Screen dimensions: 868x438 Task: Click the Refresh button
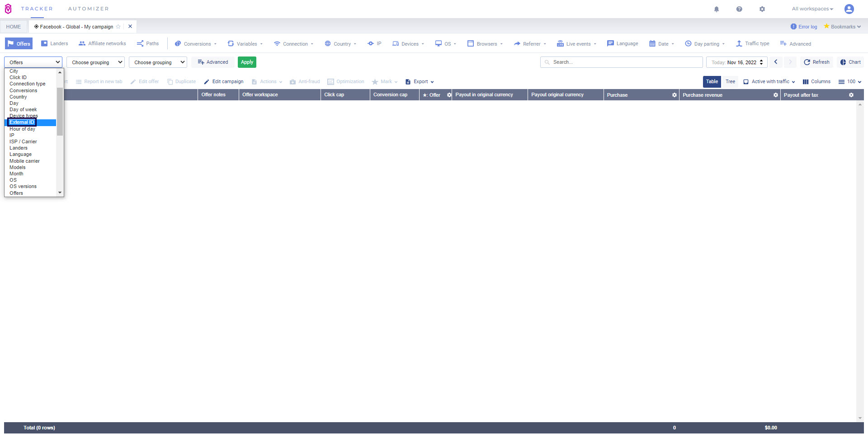(x=816, y=62)
